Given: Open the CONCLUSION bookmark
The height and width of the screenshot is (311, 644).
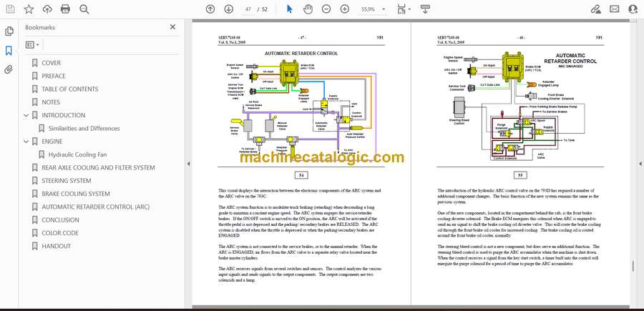Looking at the screenshot, I should coord(60,220).
